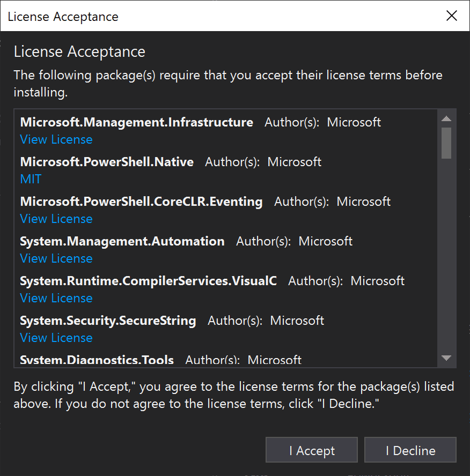
Task: Open View License for System.Security.SecureString
Action: click(56, 338)
